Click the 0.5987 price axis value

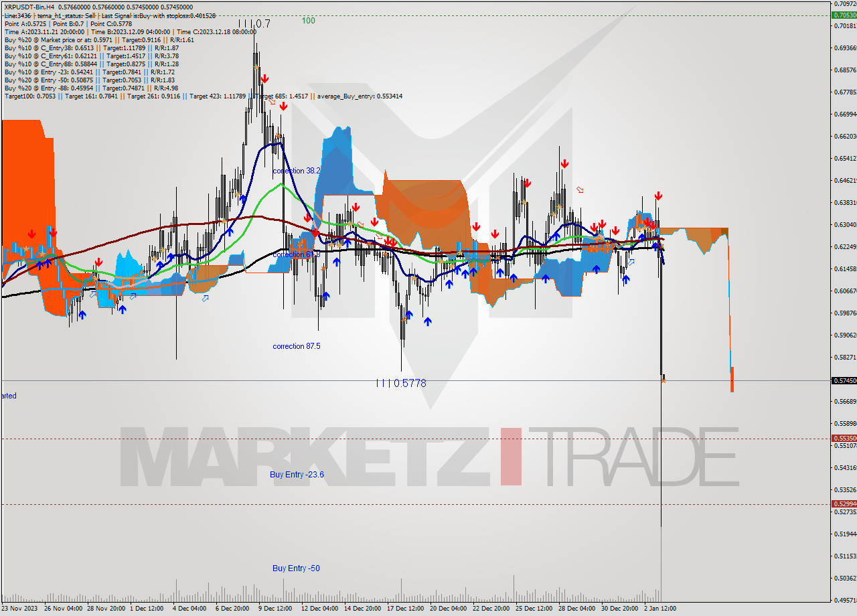(x=846, y=313)
